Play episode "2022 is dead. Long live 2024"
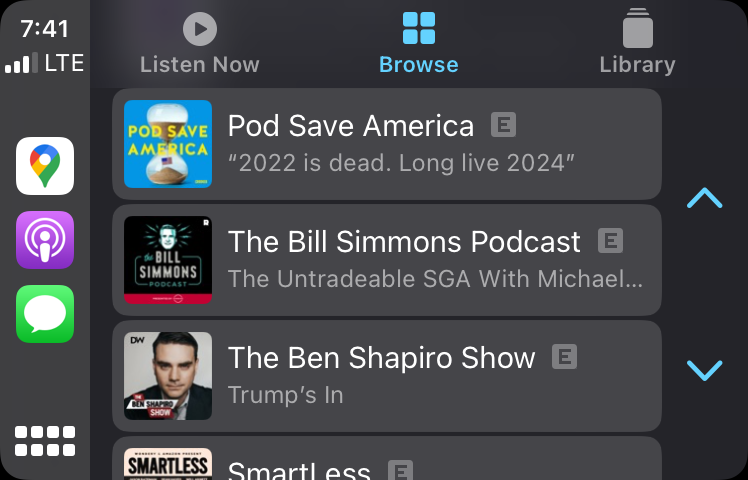This screenshot has height=480, width=748. point(402,163)
